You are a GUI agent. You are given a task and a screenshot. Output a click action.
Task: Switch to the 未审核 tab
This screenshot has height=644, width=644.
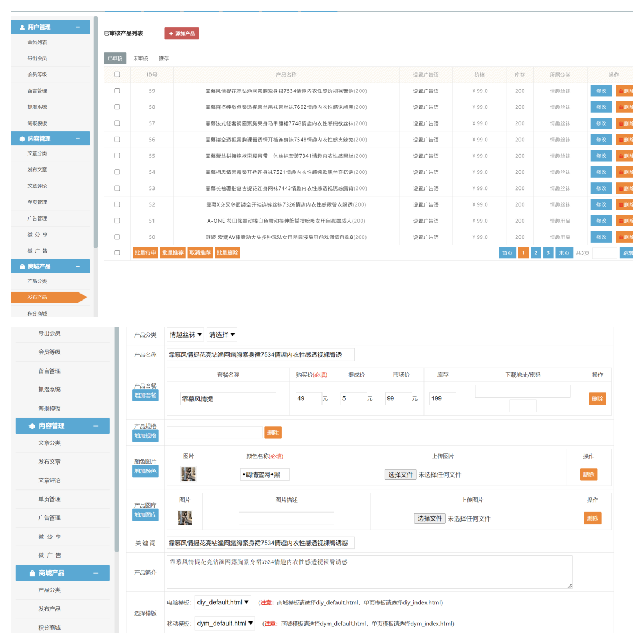coord(140,58)
